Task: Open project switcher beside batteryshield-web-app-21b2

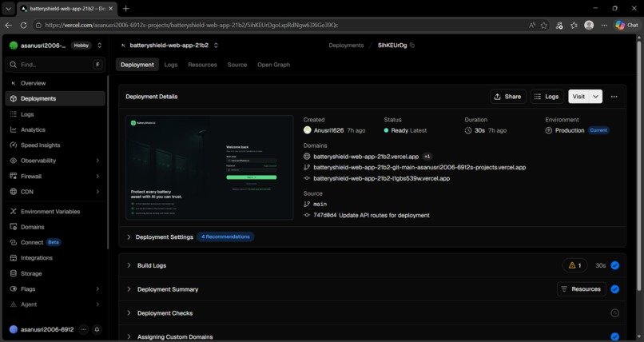Action: coord(216,46)
